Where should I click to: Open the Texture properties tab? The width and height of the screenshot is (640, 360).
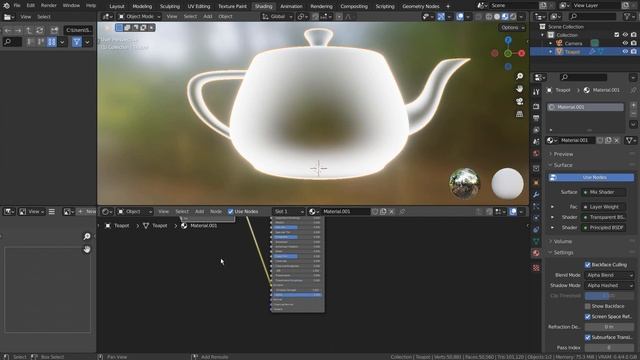pyautogui.click(x=536, y=268)
